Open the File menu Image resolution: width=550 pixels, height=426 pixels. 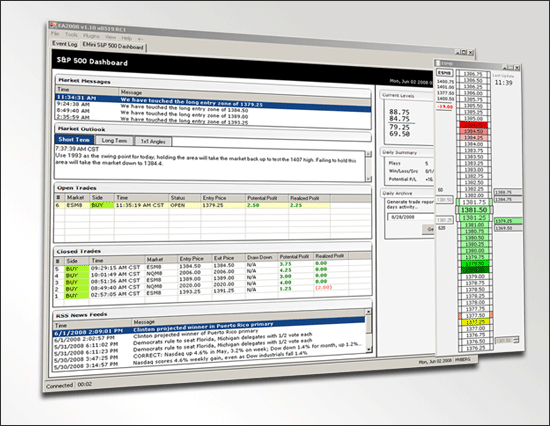click(x=55, y=34)
